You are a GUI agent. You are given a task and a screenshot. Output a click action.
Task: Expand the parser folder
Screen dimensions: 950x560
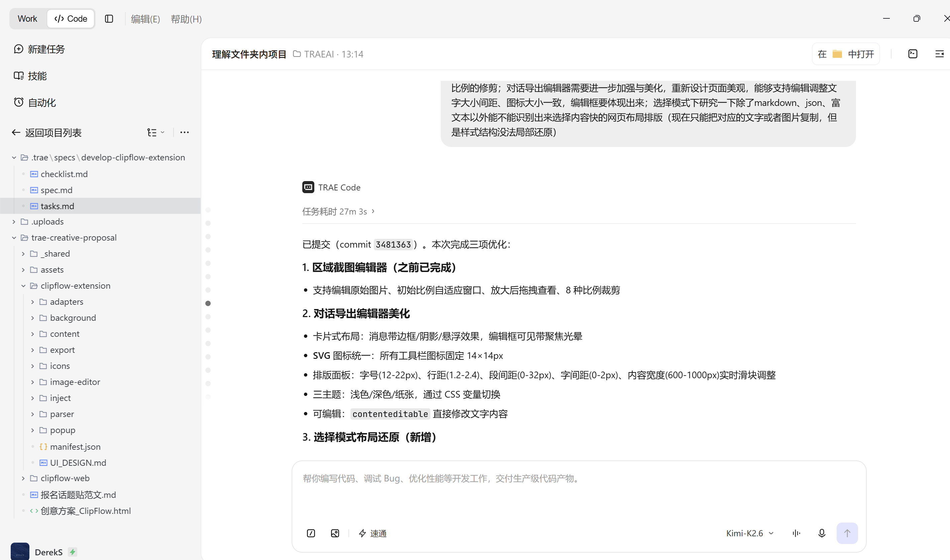(32, 414)
